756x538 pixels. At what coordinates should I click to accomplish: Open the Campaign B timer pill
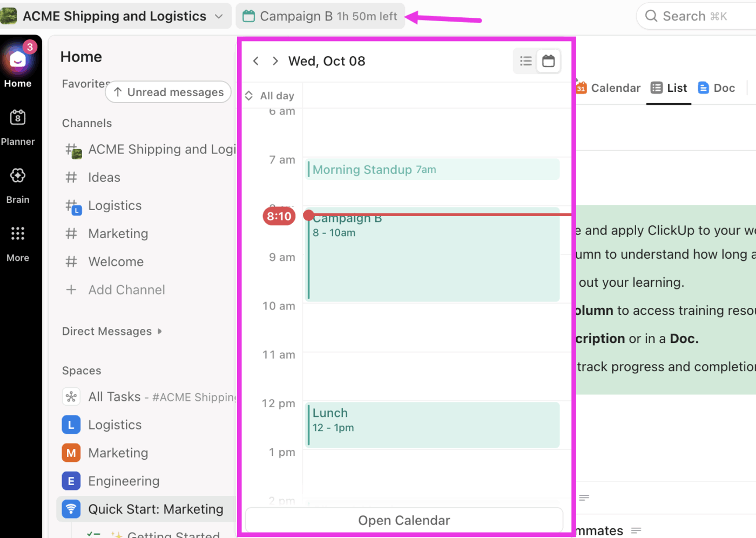pos(320,16)
